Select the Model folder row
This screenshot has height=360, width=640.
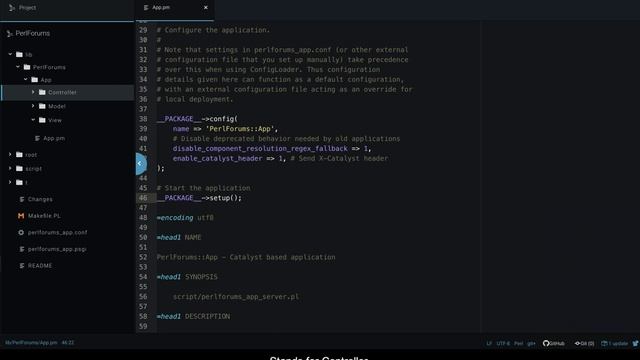[67, 106]
